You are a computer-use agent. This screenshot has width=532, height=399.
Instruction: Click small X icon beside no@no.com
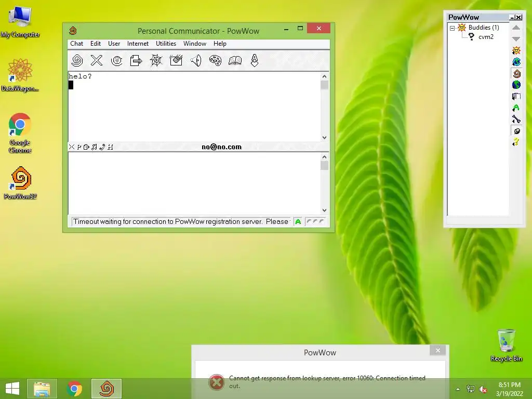tap(72, 147)
